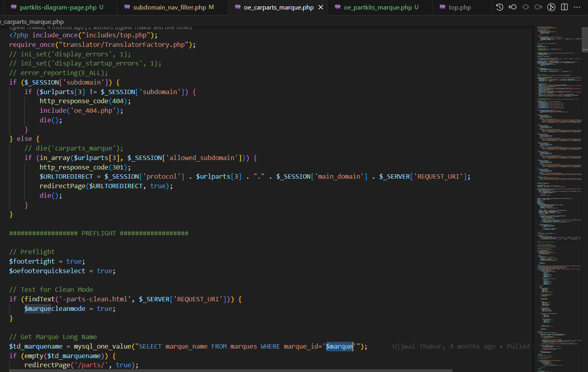Click the oe_carparts_marque.php breadcrumb path

[x=33, y=22]
